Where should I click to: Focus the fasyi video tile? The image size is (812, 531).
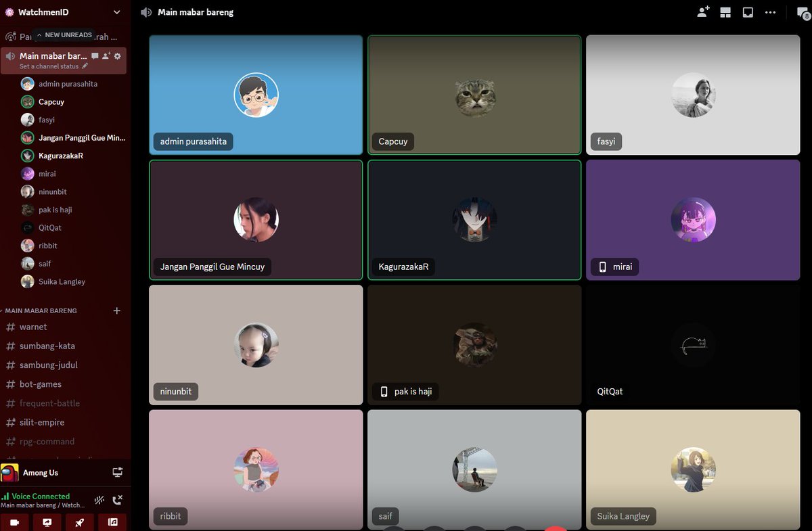[x=693, y=95]
